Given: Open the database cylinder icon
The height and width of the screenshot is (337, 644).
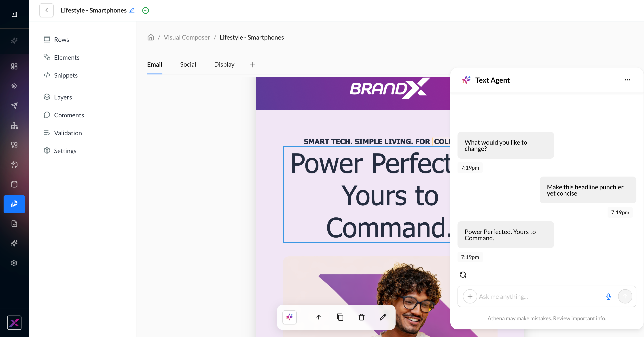Looking at the screenshot, I should coord(14,184).
